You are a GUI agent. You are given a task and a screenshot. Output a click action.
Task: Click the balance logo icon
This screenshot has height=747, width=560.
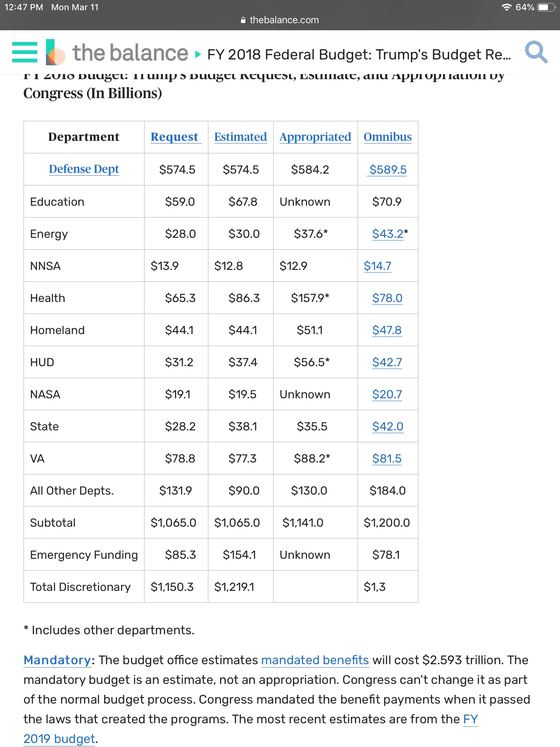coord(55,53)
